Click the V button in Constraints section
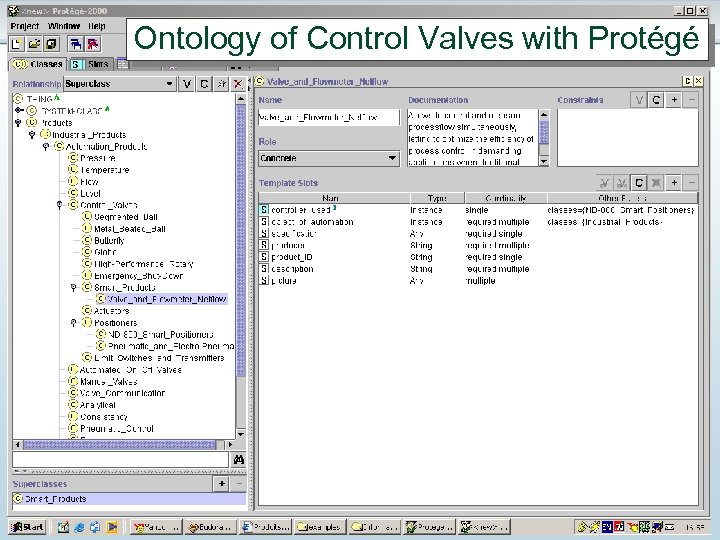The width and height of the screenshot is (720, 540). click(x=639, y=100)
